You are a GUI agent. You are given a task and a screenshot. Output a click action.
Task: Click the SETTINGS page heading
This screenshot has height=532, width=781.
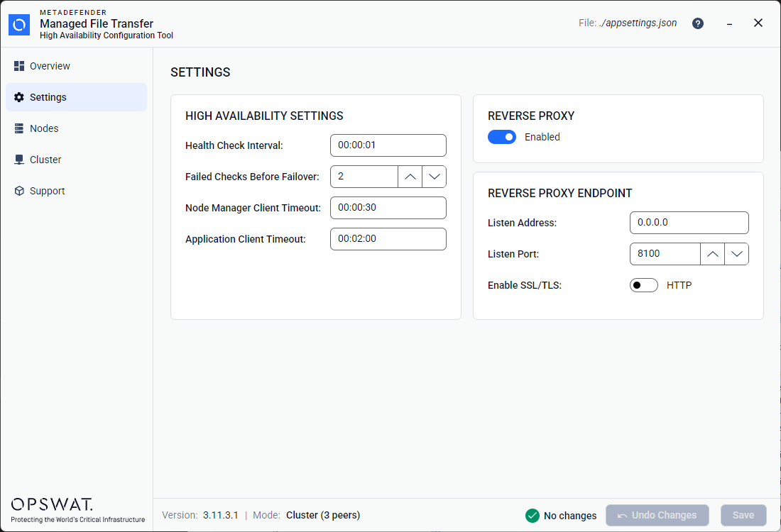[200, 72]
